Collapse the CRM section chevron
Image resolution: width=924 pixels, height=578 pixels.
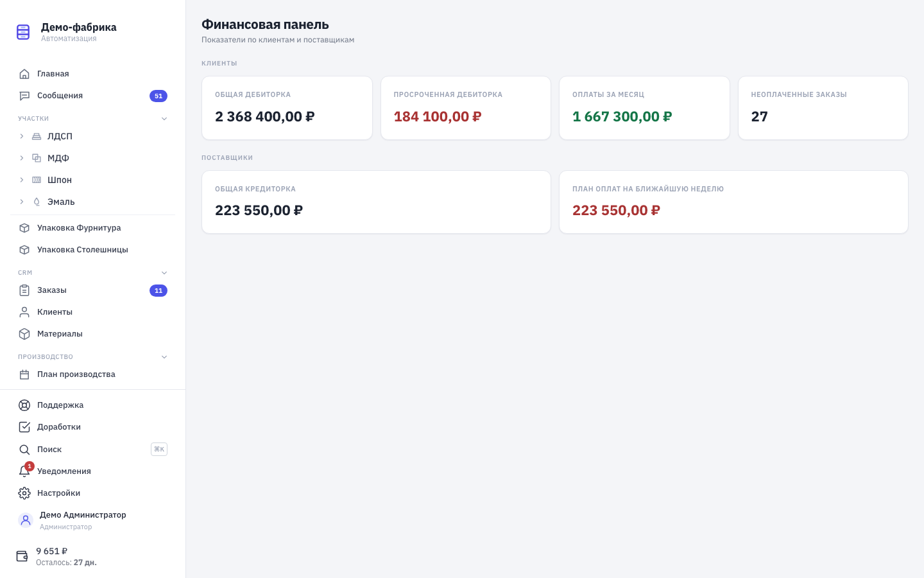pos(164,273)
